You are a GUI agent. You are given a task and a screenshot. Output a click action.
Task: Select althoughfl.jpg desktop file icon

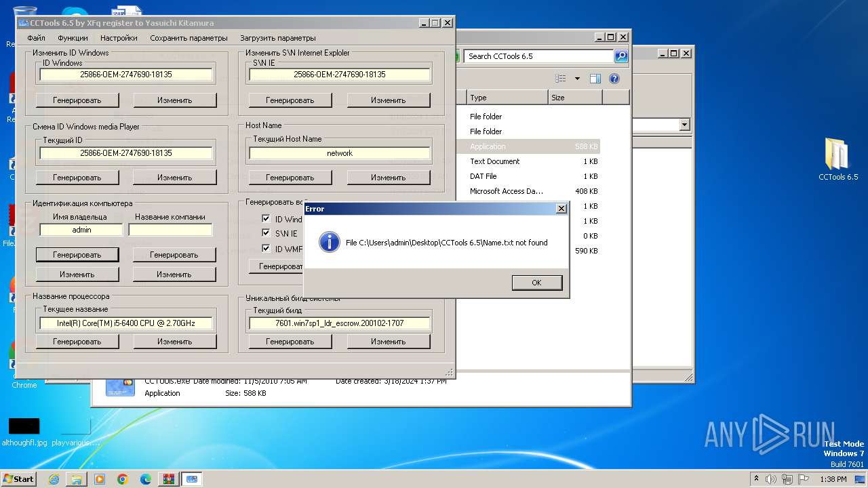click(x=24, y=432)
